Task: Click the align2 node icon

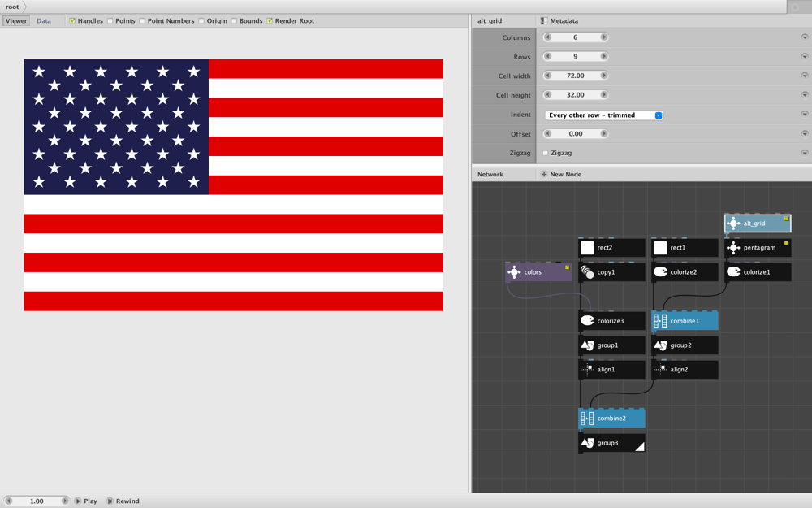Action: click(x=659, y=370)
